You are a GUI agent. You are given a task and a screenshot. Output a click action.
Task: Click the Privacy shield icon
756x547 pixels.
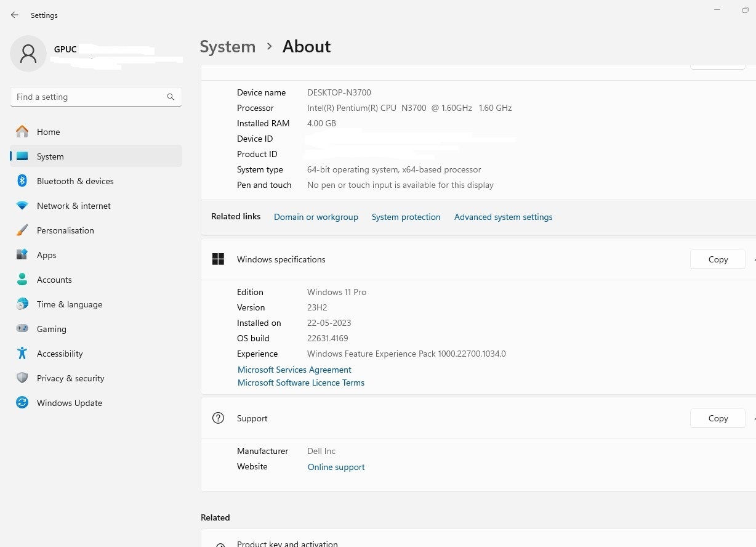(x=22, y=378)
